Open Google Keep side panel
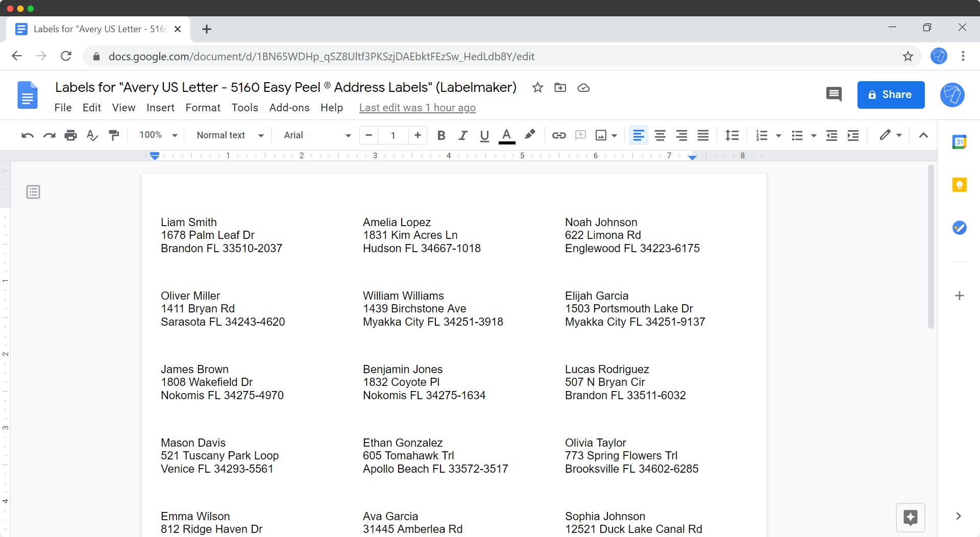Viewport: 980px width, 537px height. pos(960,185)
